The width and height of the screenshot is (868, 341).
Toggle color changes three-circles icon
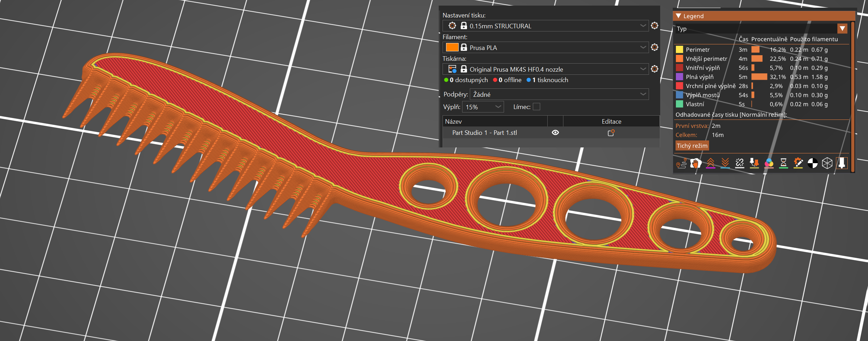(x=769, y=163)
